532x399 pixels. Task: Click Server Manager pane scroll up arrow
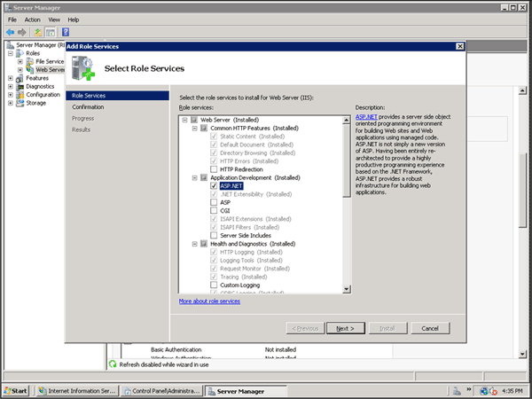click(x=522, y=90)
